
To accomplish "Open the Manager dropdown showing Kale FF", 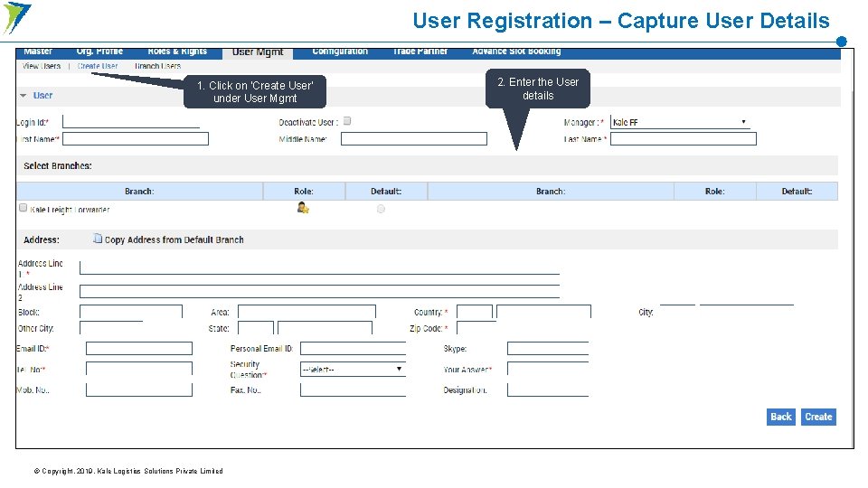I will [x=680, y=122].
